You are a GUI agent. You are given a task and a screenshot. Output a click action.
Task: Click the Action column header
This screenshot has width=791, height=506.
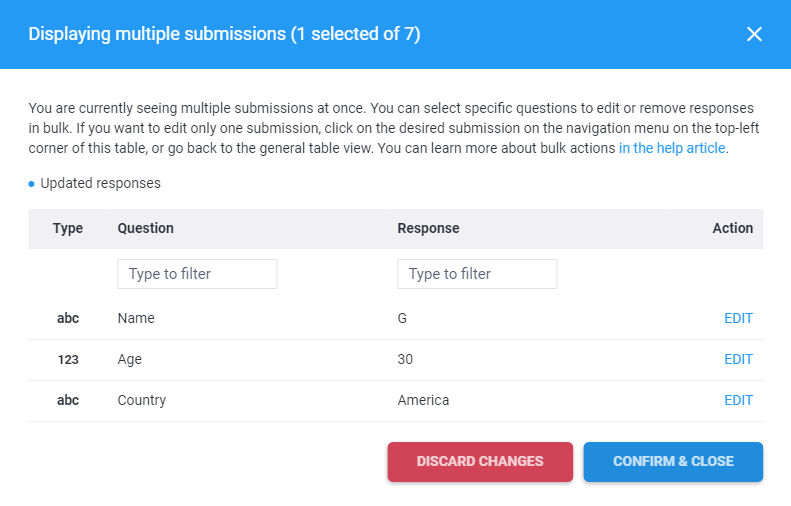tap(732, 228)
